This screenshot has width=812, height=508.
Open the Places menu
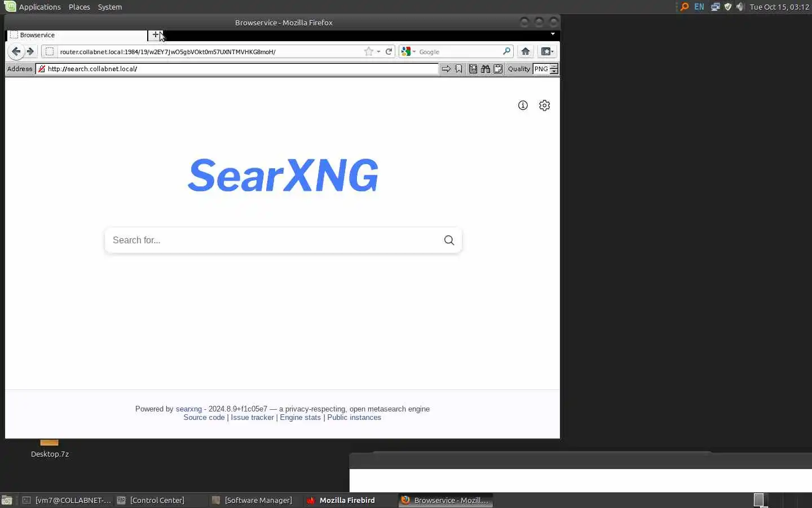(x=79, y=7)
